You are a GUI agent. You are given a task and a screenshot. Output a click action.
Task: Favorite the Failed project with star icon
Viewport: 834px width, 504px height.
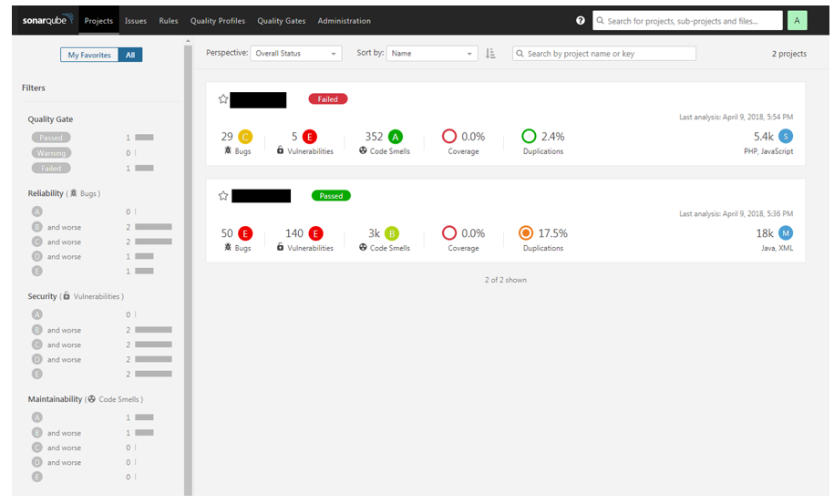[x=223, y=98]
